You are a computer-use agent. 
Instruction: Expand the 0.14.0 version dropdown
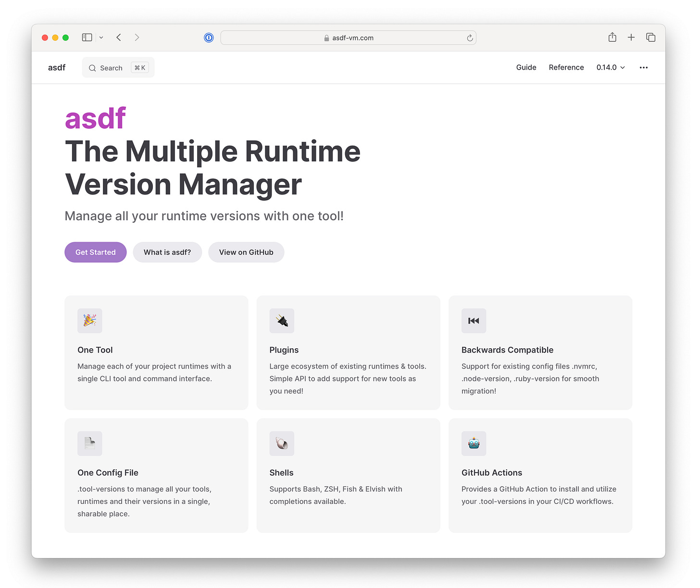coord(611,68)
